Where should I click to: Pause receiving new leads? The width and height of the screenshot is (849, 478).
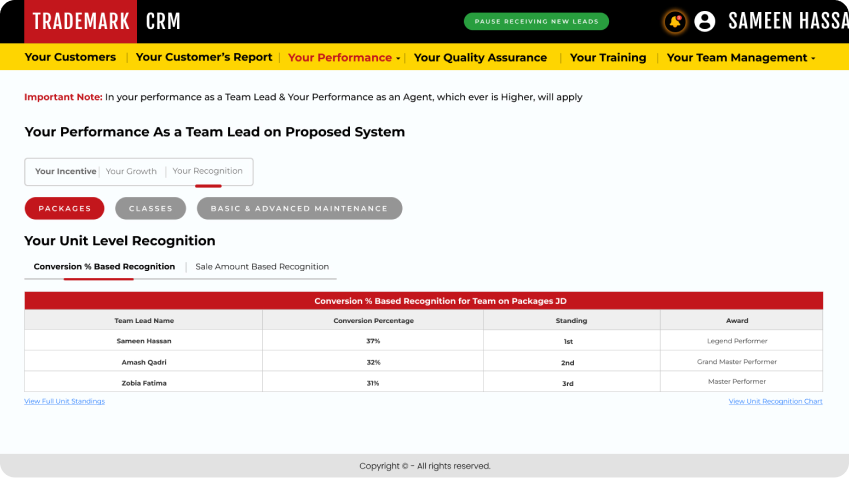[536, 21]
